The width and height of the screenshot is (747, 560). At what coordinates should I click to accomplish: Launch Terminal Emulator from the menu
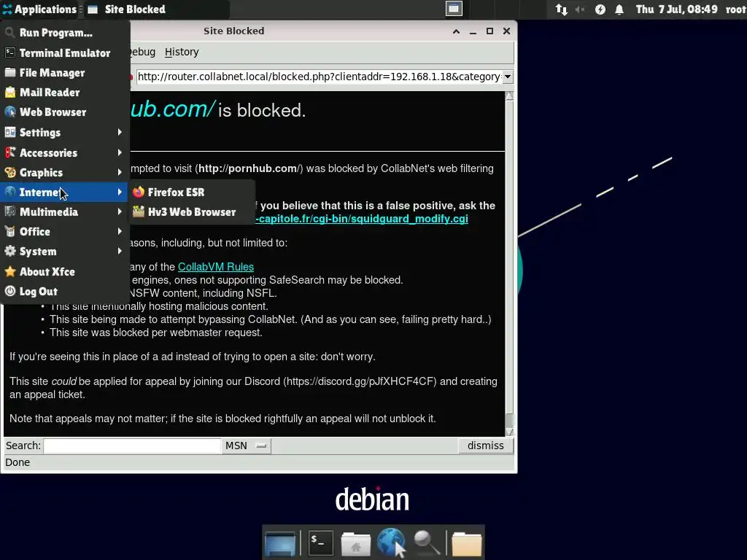click(65, 52)
